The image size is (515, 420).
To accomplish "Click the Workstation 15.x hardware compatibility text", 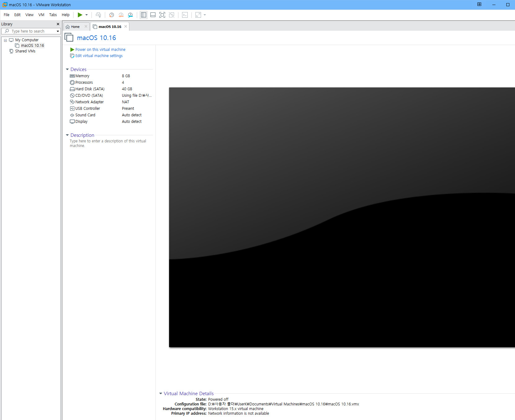I will 236,409.
